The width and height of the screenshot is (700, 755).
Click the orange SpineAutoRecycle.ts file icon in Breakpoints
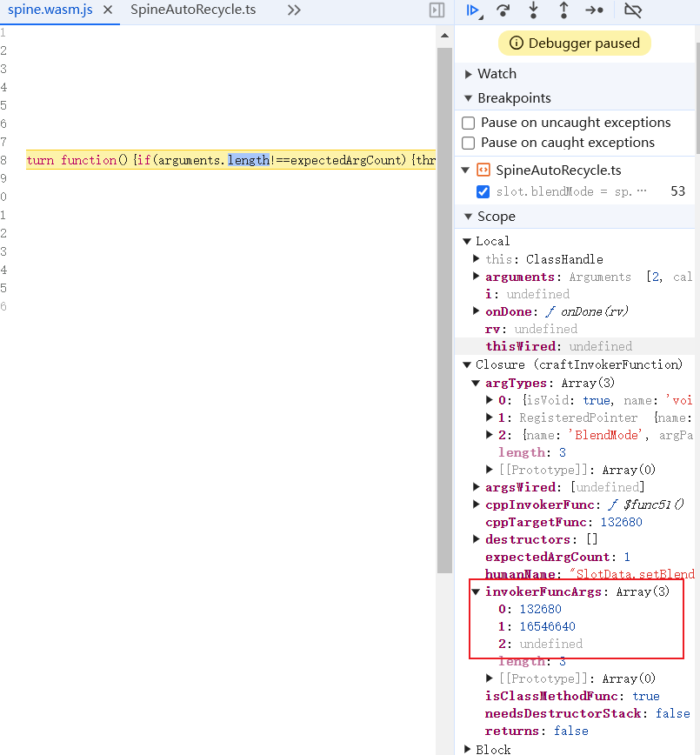(x=483, y=170)
